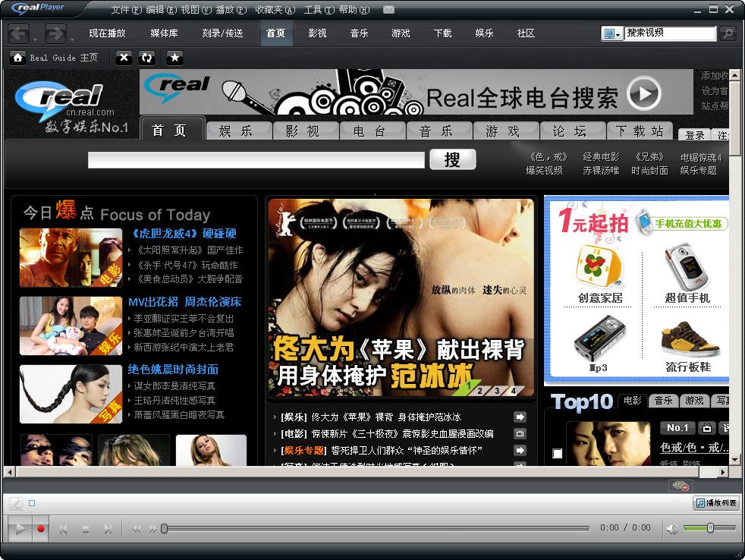This screenshot has height=560, width=745.
Task: Click the pencil edit icon above Play
Action: [x=16, y=503]
